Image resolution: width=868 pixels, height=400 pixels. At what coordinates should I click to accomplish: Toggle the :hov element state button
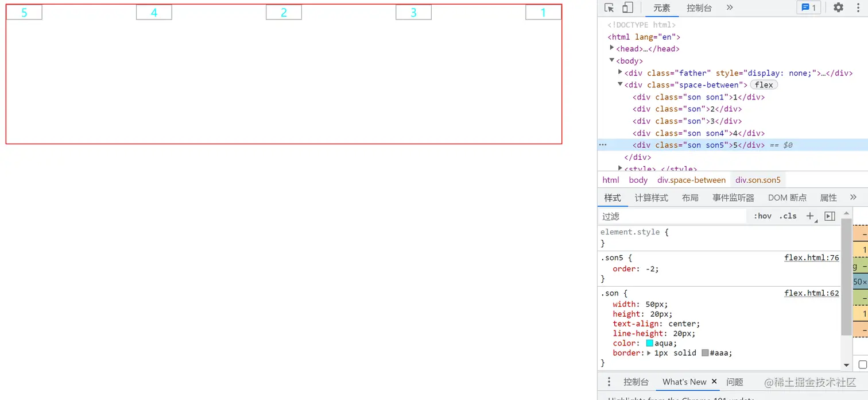tap(762, 216)
